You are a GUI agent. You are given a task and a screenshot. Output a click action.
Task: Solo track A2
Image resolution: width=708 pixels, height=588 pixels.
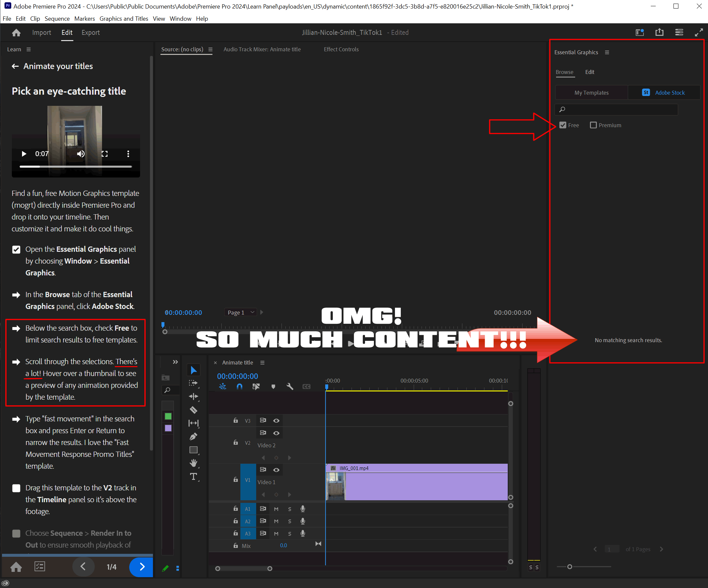click(290, 521)
